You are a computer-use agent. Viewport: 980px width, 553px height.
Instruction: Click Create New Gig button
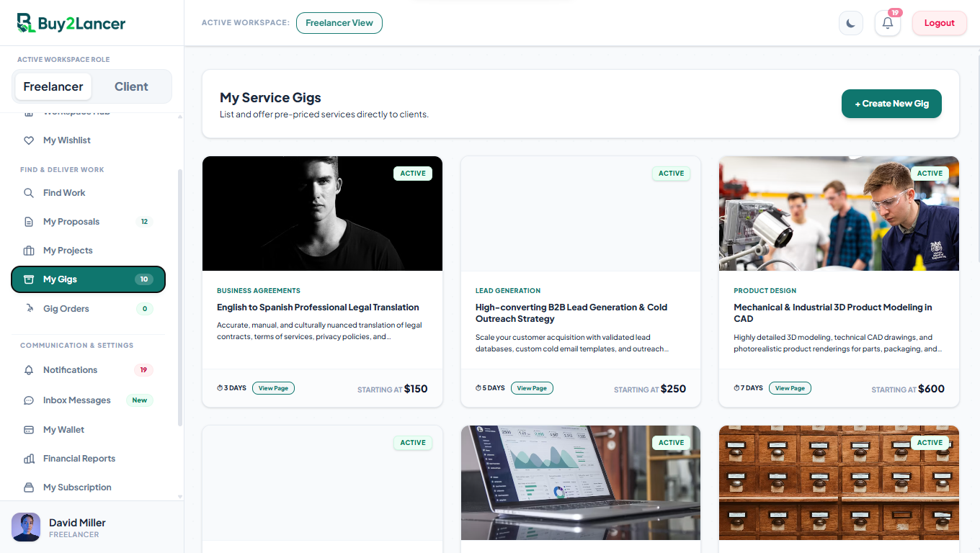tap(891, 104)
